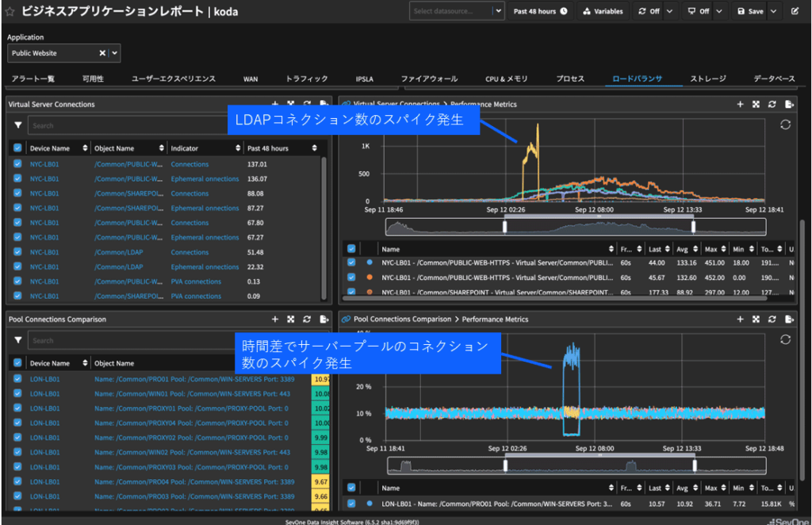Click the filter icon in Virtual Server Connections
812x525 pixels.
(x=17, y=125)
